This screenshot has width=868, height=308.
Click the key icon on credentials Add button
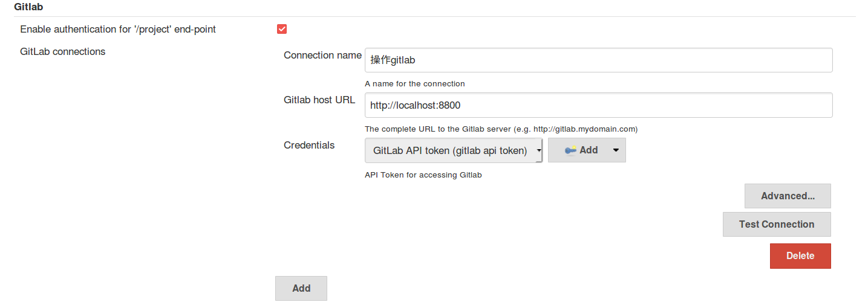(570, 151)
